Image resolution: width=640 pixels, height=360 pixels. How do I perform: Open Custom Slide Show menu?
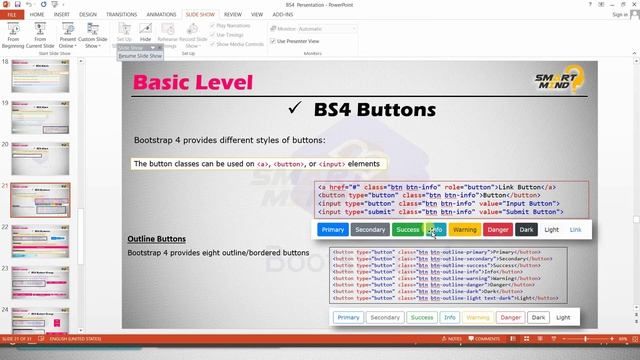[93, 36]
